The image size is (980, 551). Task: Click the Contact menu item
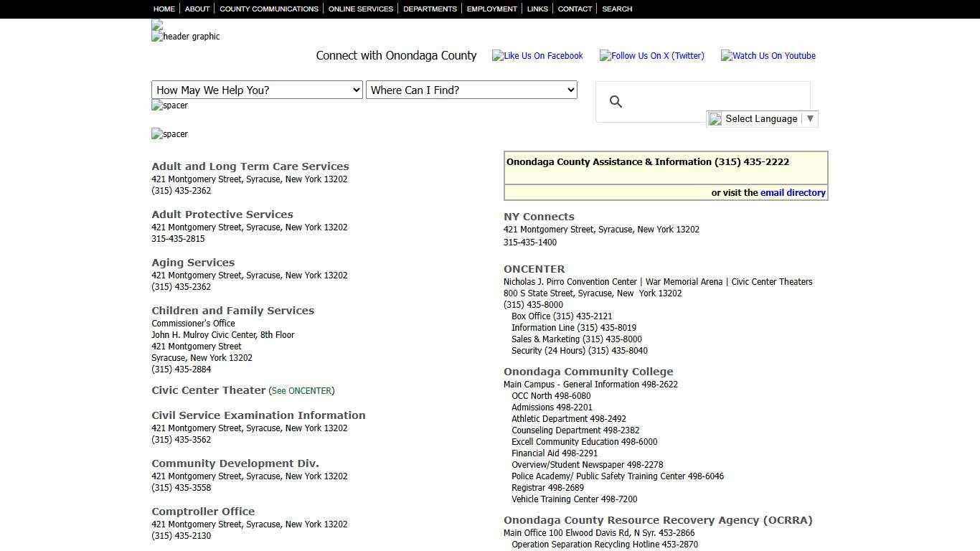pyautogui.click(x=575, y=9)
